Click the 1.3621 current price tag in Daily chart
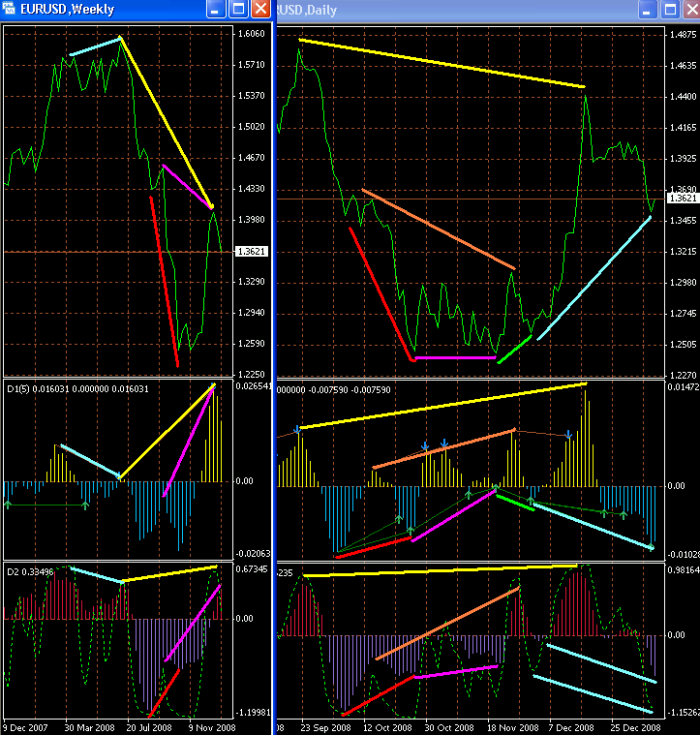This screenshot has height=735, width=700. point(684,199)
